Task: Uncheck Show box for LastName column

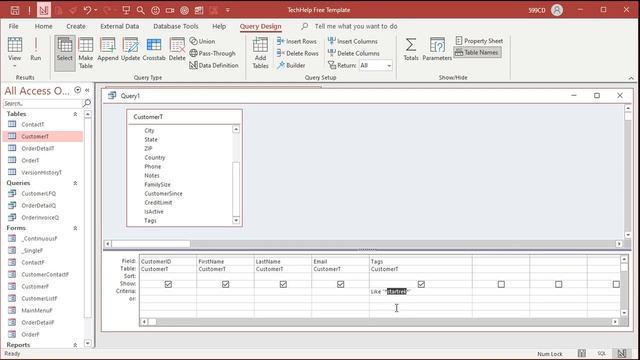Action: pyautogui.click(x=283, y=284)
